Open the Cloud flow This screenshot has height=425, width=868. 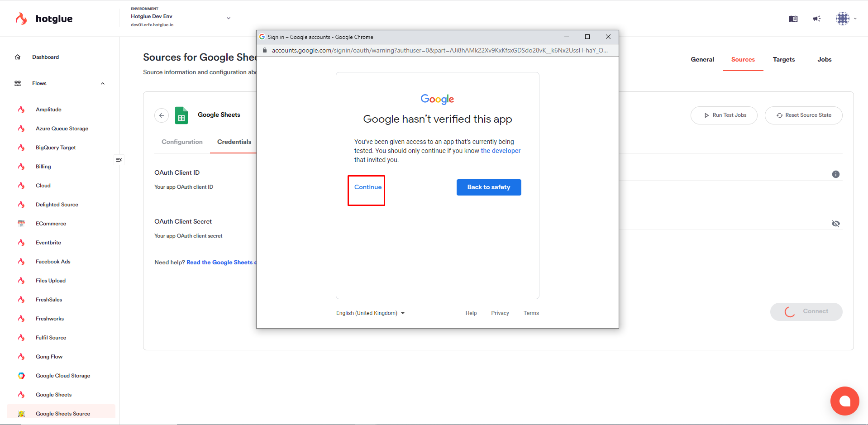click(x=43, y=186)
